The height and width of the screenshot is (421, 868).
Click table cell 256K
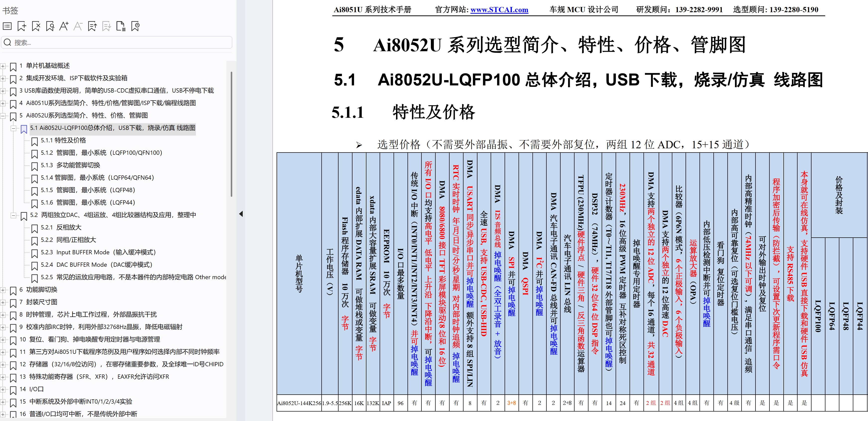pyautogui.click(x=345, y=403)
